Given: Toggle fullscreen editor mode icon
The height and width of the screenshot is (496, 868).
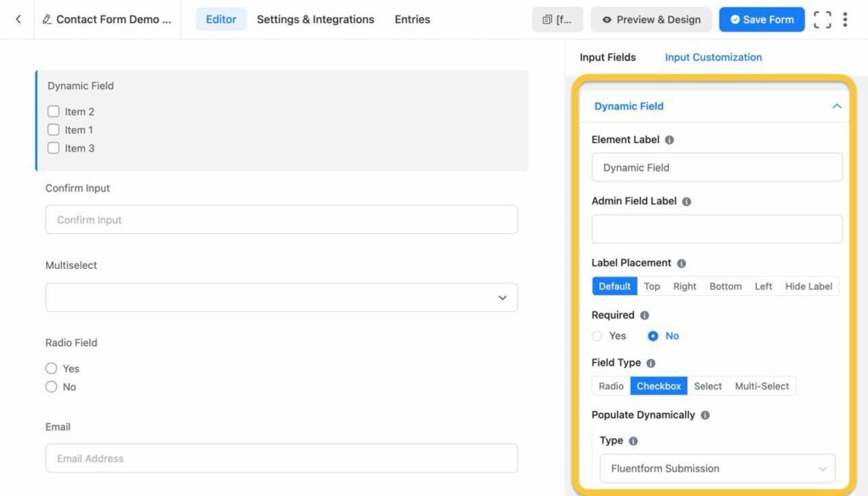Looking at the screenshot, I should [x=822, y=20].
